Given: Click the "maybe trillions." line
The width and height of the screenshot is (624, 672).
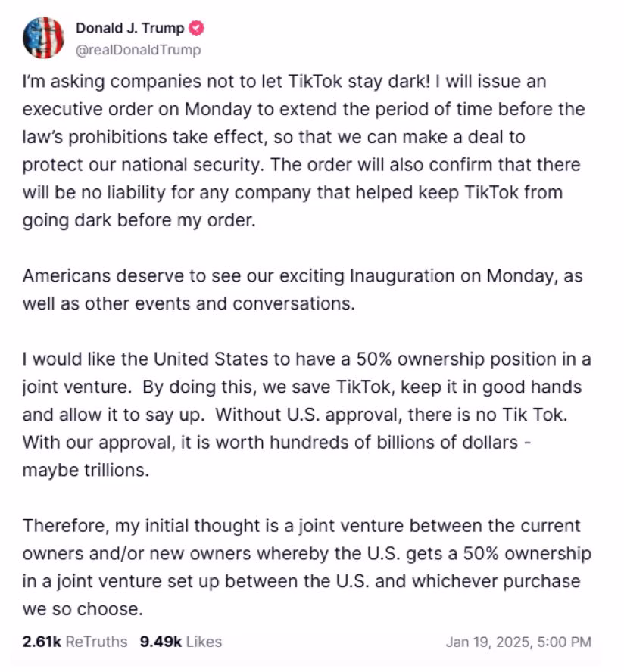Looking at the screenshot, I should pyautogui.click(x=86, y=471).
